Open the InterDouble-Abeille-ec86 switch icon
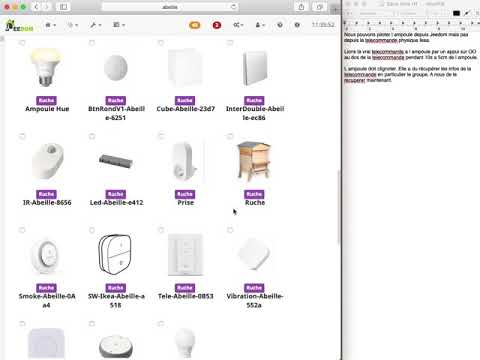This screenshot has width=480, height=360. pos(255,68)
